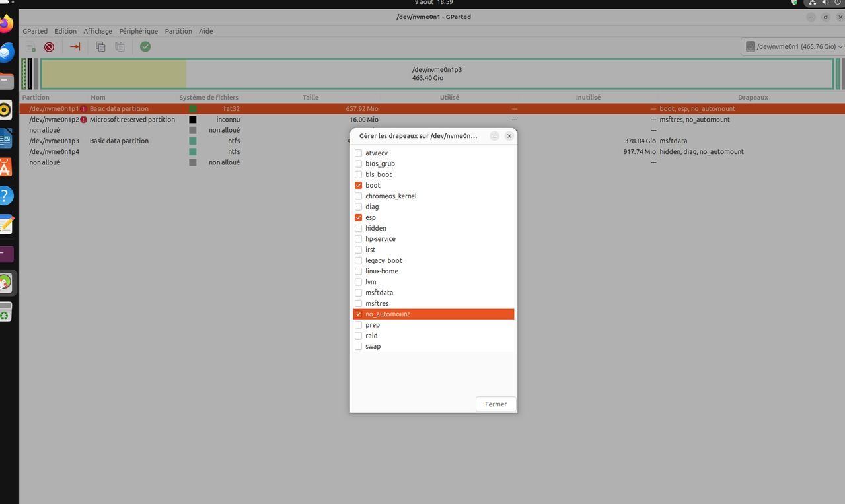Screen dimensions: 845x504
Task: Open the Édition menu
Action: [x=65, y=31]
